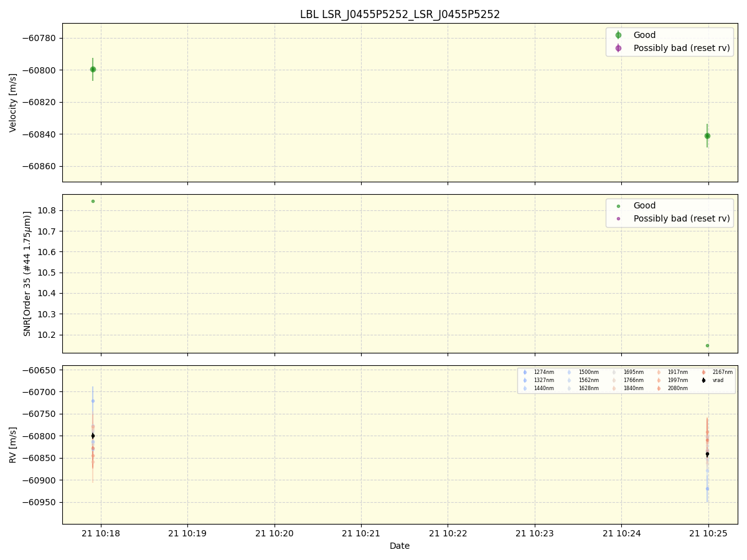Click the 1840nm legend label
The height and width of the screenshot is (560, 747).
coord(634,388)
